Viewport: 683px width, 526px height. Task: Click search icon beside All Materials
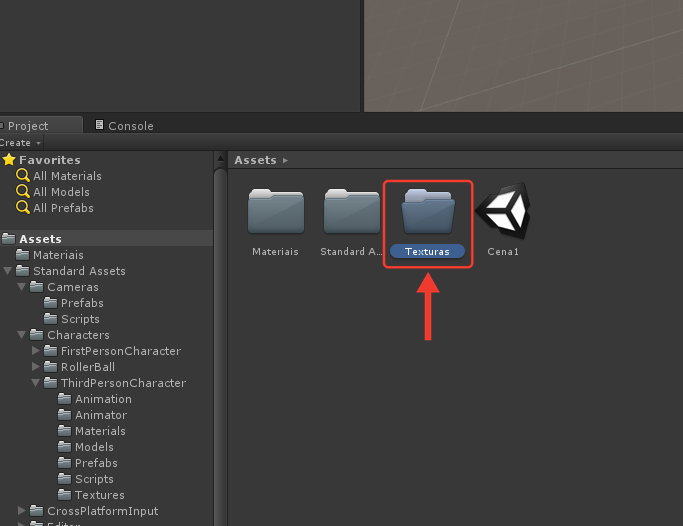pos(23,175)
